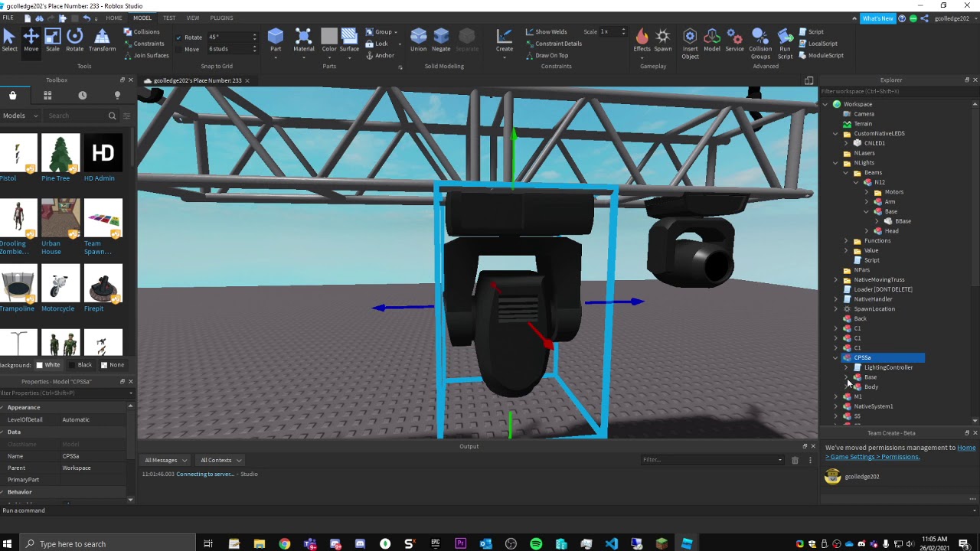The width and height of the screenshot is (980, 551).
Task: Switch to the HOME ribbon tab
Action: pyautogui.click(x=114, y=18)
